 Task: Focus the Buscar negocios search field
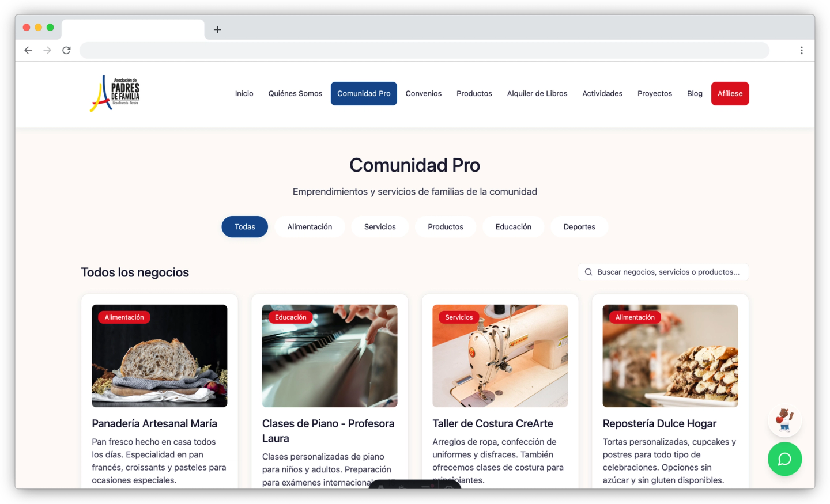(663, 272)
